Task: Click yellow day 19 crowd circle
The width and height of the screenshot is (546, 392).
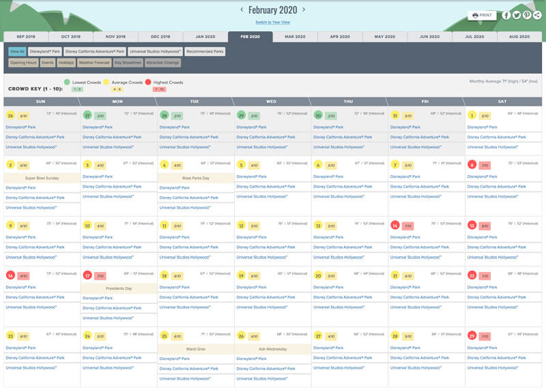Action: click(241, 275)
